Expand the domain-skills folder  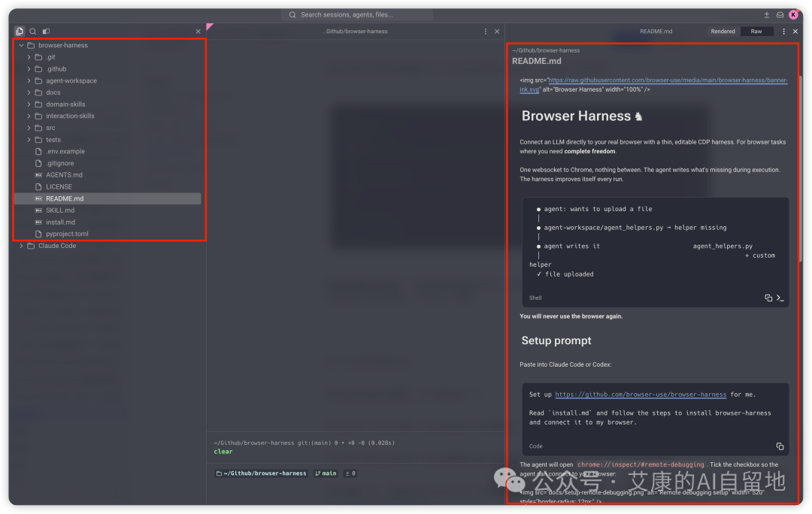coord(29,104)
